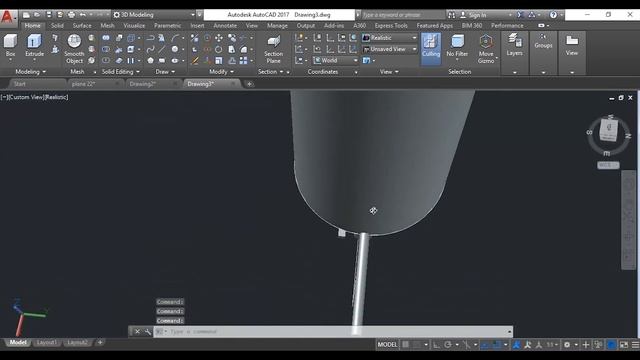Open the Layers panel button
This screenshot has width=640, height=360.
tap(514, 45)
